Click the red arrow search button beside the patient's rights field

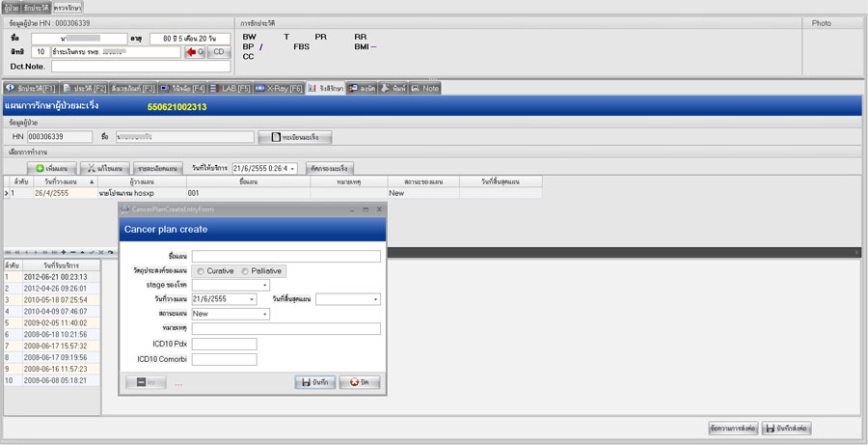coord(195,52)
